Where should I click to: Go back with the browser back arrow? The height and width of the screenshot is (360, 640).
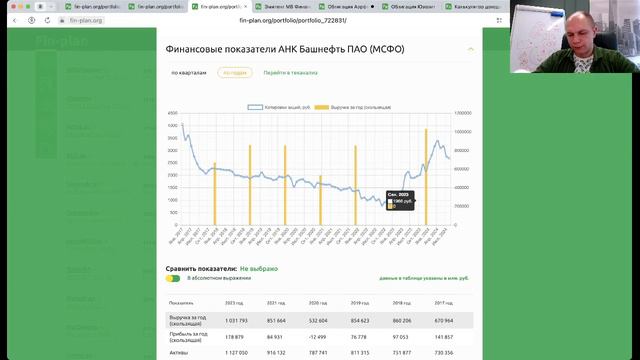coord(15,20)
